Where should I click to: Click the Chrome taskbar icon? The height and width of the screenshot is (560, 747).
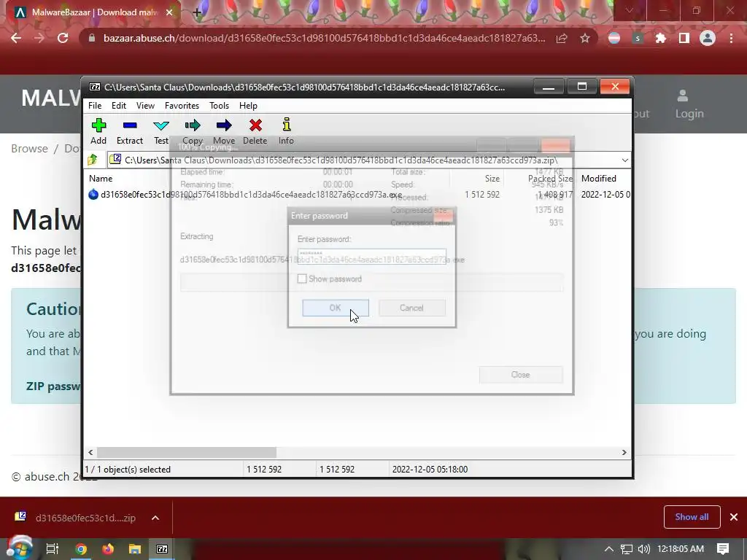click(x=81, y=549)
